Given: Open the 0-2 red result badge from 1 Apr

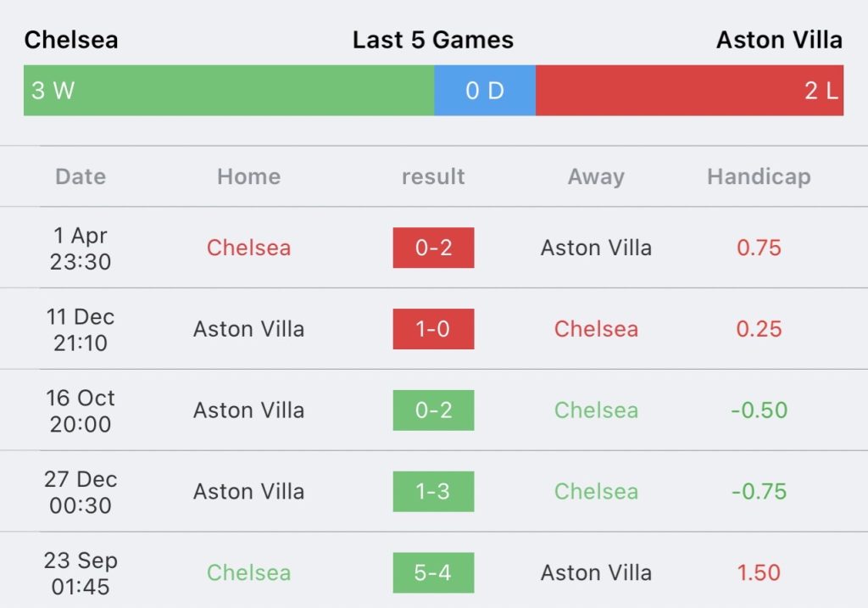Looking at the screenshot, I should 433,248.
